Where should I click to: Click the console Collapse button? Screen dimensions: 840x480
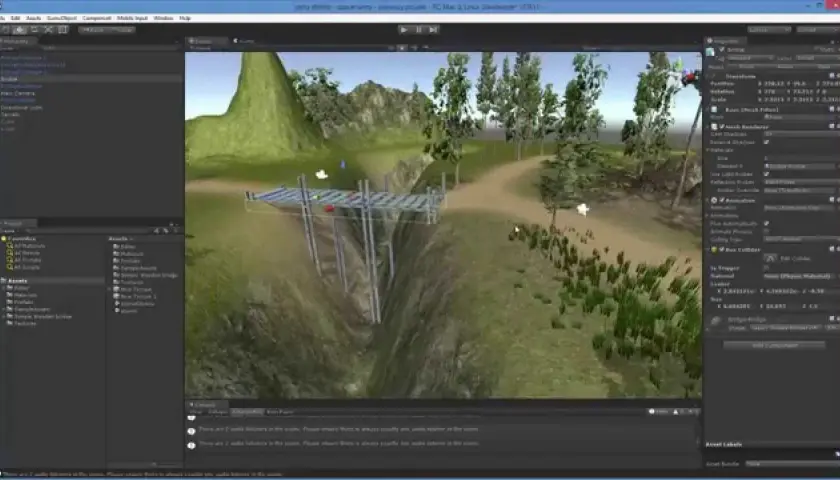[x=218, y=411]
